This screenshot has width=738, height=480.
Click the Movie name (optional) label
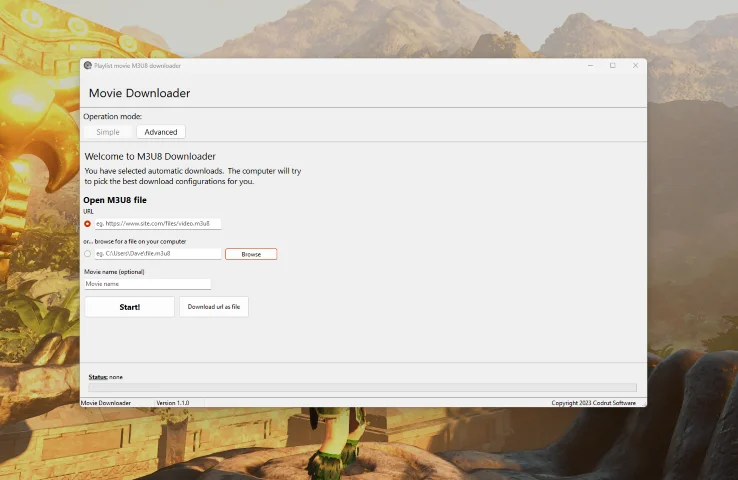click(114, 272)
